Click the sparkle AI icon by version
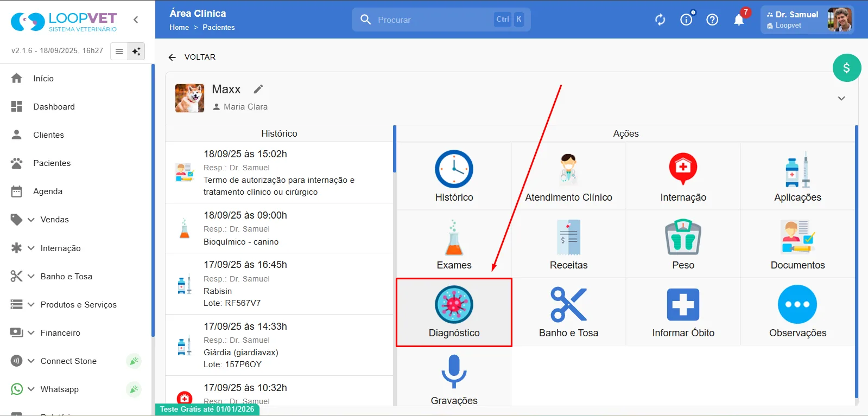 pos(136,51)
